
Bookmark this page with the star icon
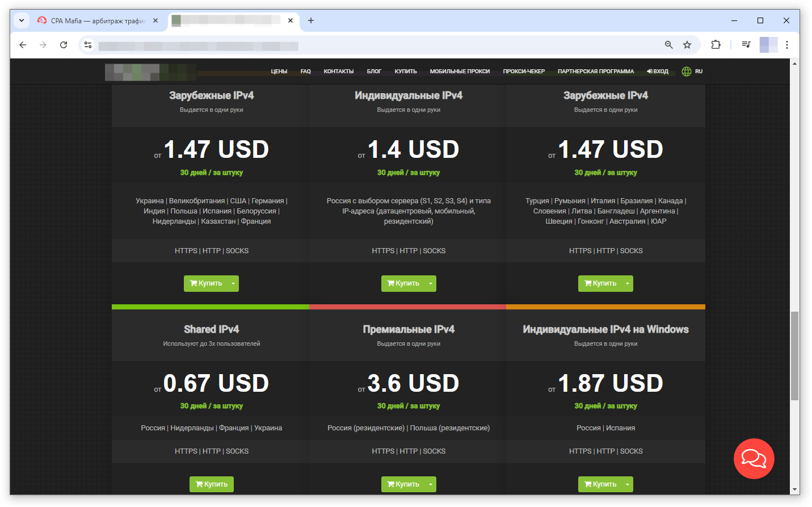point(687,45)
